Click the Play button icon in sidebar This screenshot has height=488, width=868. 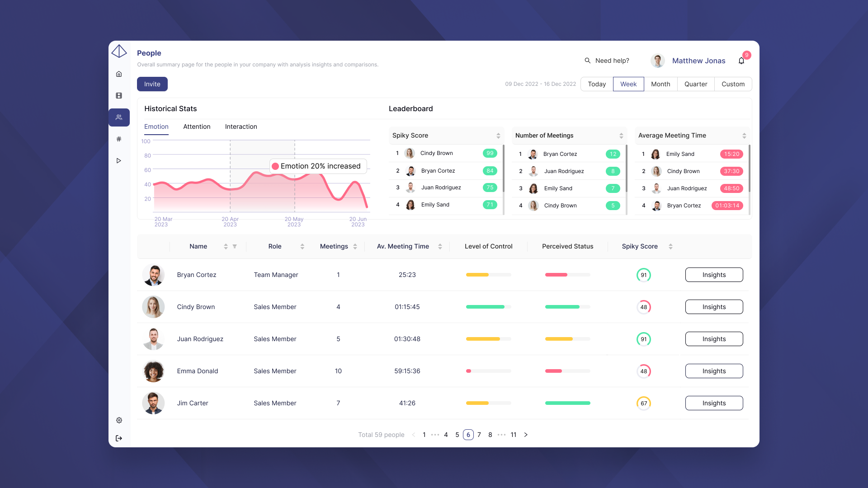(118, 160)
